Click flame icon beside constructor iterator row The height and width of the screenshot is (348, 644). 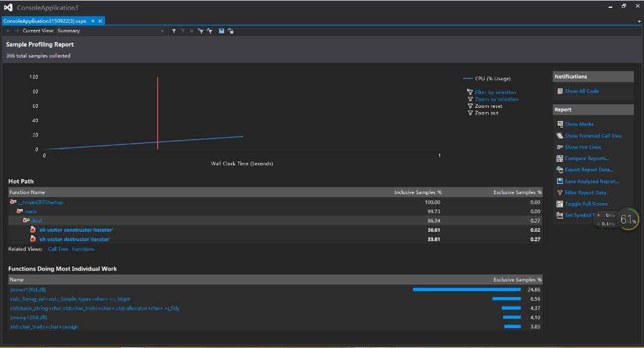click(33, 230)
